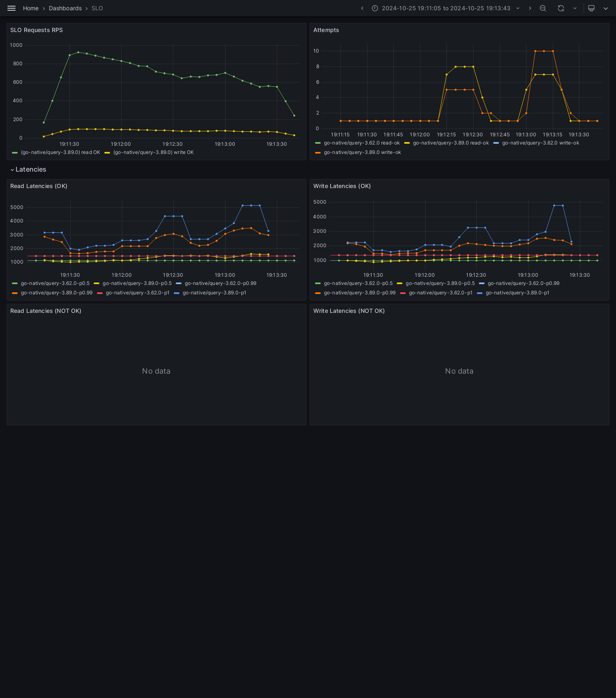Open refresh interval dropdown
Screen dimensions: 616x698
tap(575, 8)
